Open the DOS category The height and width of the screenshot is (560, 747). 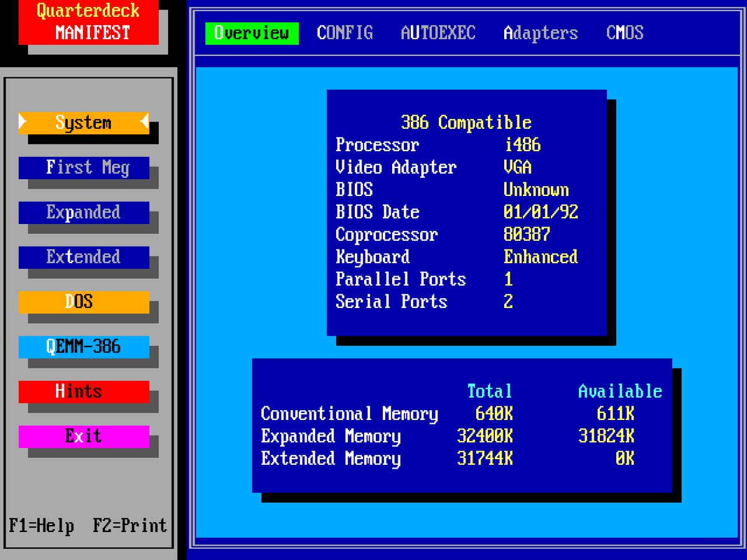tap(84, 302)
